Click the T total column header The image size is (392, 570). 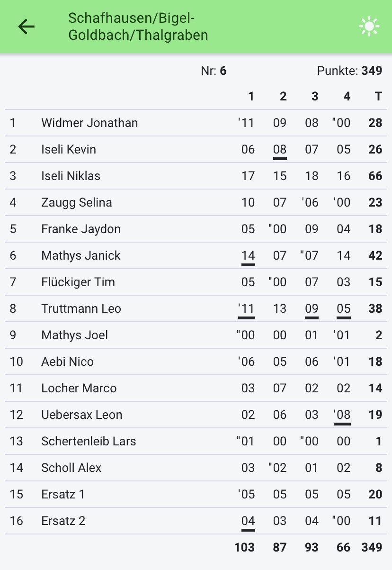(x=378, y=97)
